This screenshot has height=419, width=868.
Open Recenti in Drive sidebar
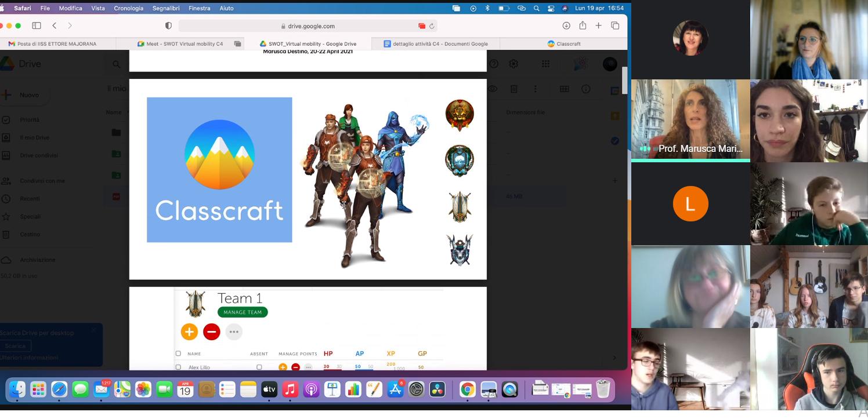click(30, 199)
